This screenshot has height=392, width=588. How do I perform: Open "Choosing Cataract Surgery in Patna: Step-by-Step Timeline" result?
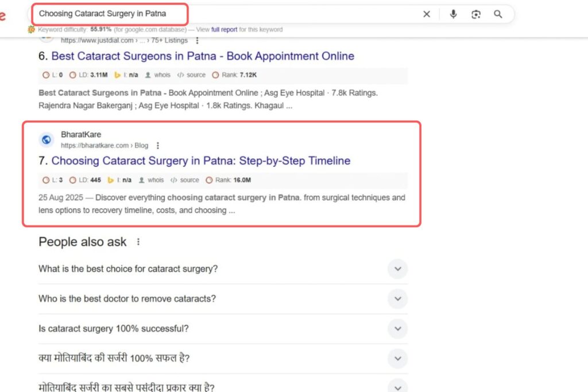pyautogui.click(x=200, y=161)
